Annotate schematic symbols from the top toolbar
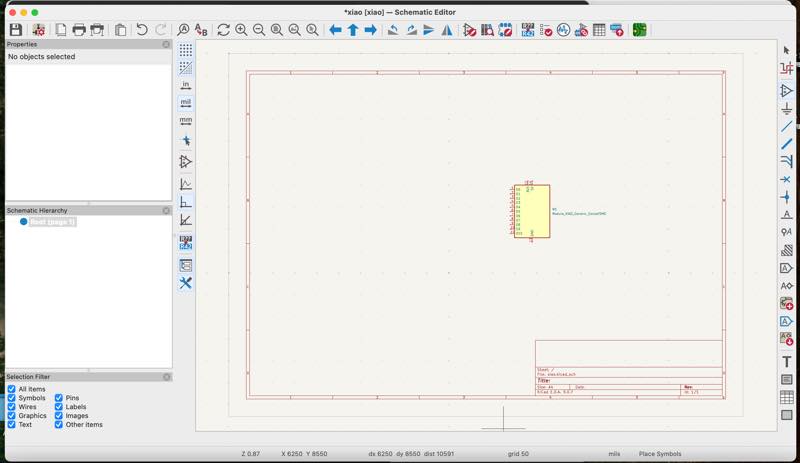Image resolution: width=800 pixels, height=463 pixels. [528, 30]
